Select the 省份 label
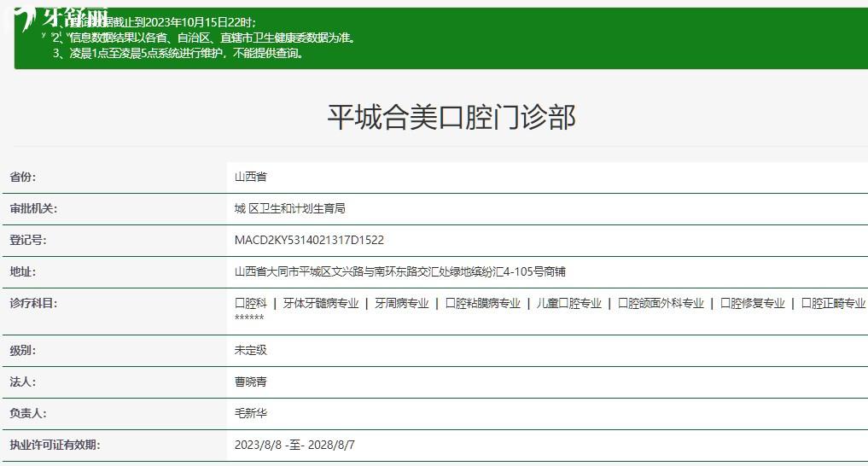868x466 pixels. [23, 178]
